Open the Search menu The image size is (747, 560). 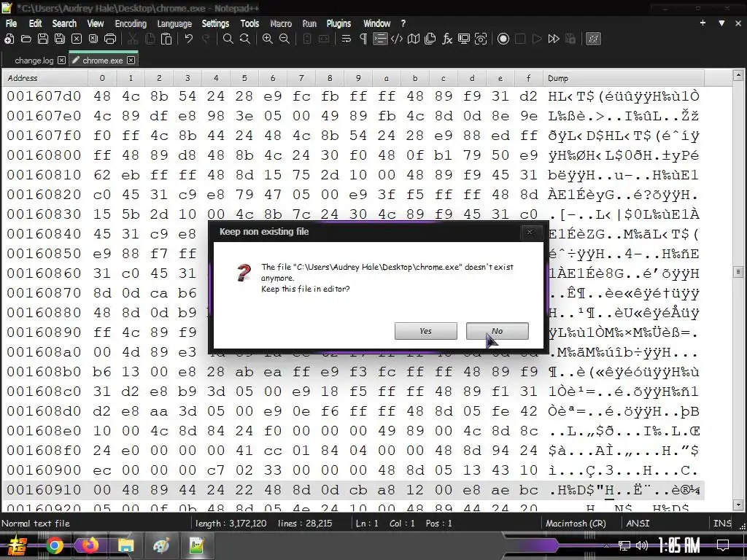click(64, 23)
